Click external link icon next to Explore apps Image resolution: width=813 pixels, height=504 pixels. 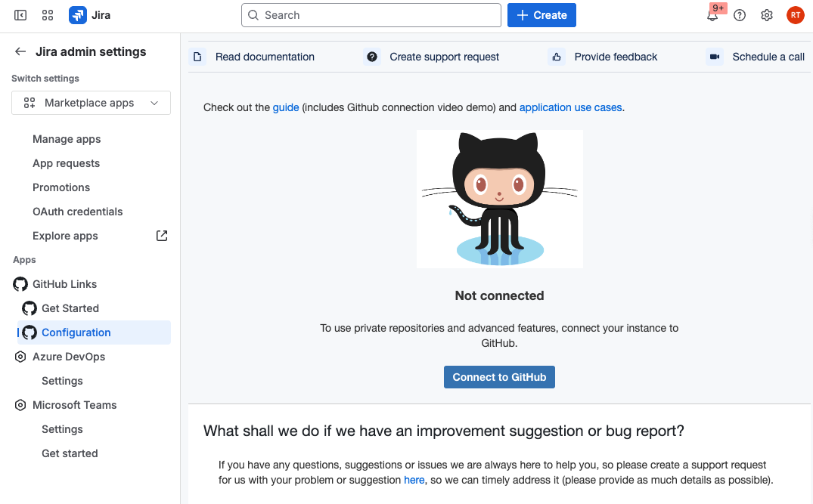[x=162, y=236]
